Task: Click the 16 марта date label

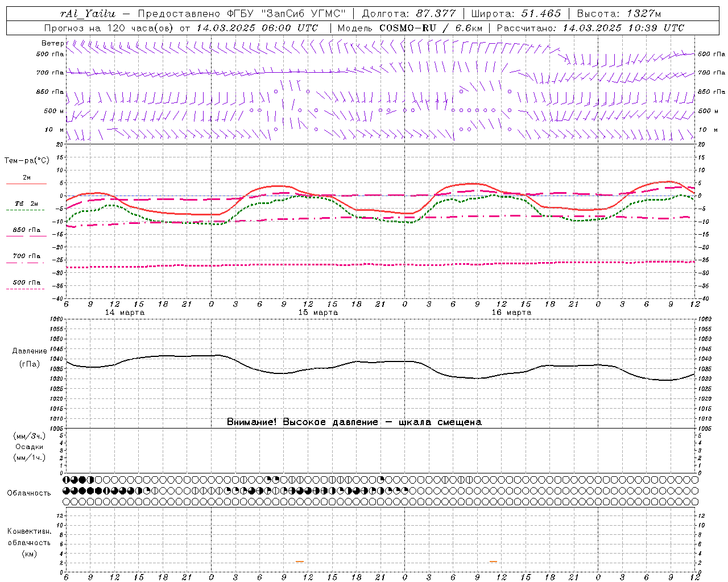Action: (511, 313)
